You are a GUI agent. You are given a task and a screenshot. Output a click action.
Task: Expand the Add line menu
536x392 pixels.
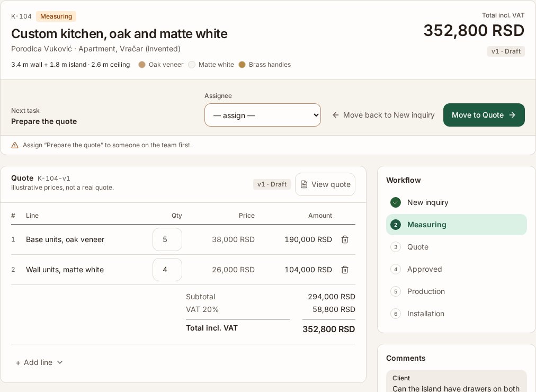click(x=39, y=362)
